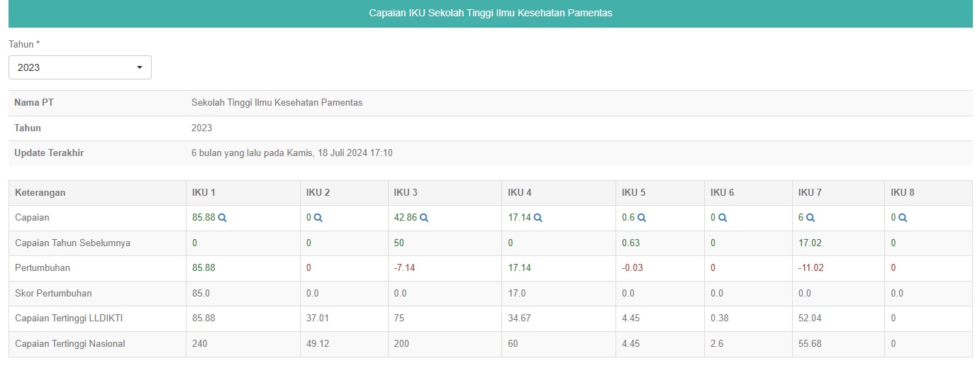Image resolution: width=980 pixels, height=371 pixels.
Task: Click the IKU 3 column header
Action: click(x=406, y=192)
